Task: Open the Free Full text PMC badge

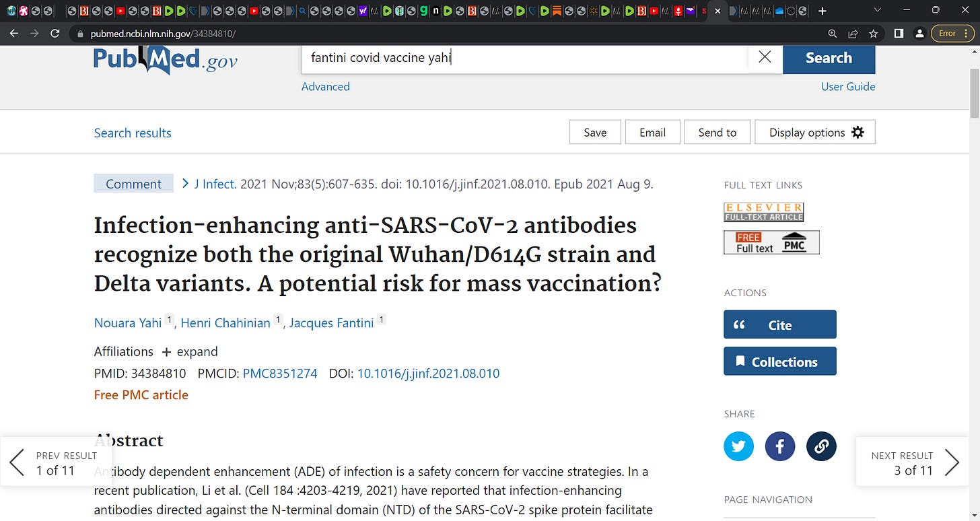Action: click(x=771, y=242)
